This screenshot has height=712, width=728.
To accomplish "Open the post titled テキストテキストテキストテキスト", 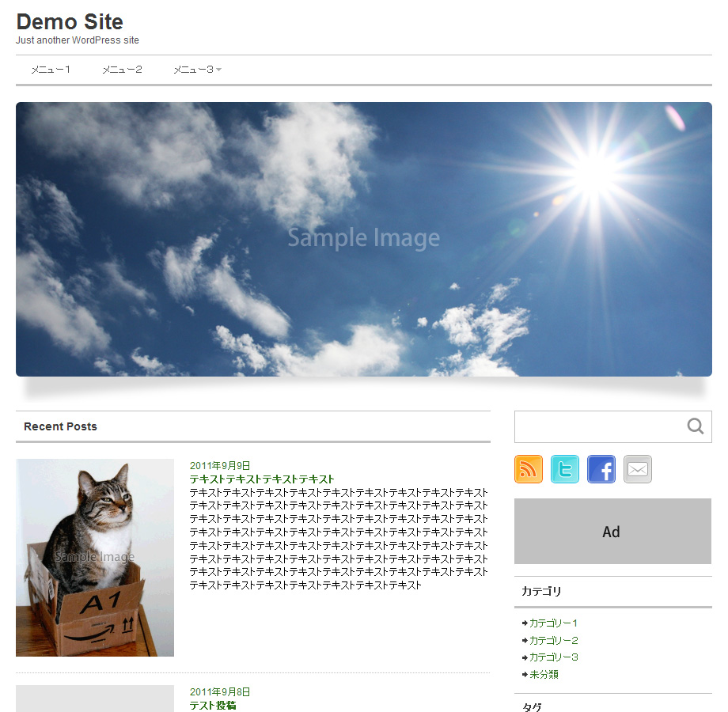I will point(262,479).
